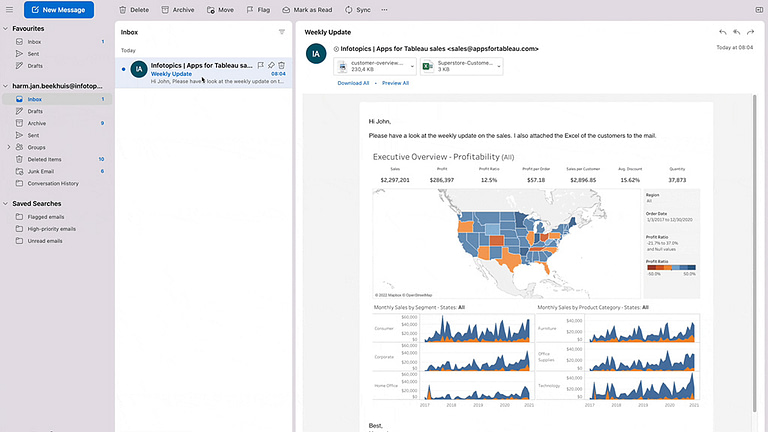This screenshot has height=432, width=768.
Task: Open the more options ellipsis menu
Action: 384,10
